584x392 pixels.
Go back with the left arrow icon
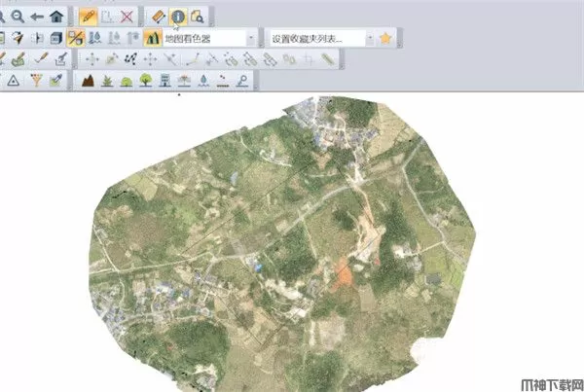[x=36, y=17]
